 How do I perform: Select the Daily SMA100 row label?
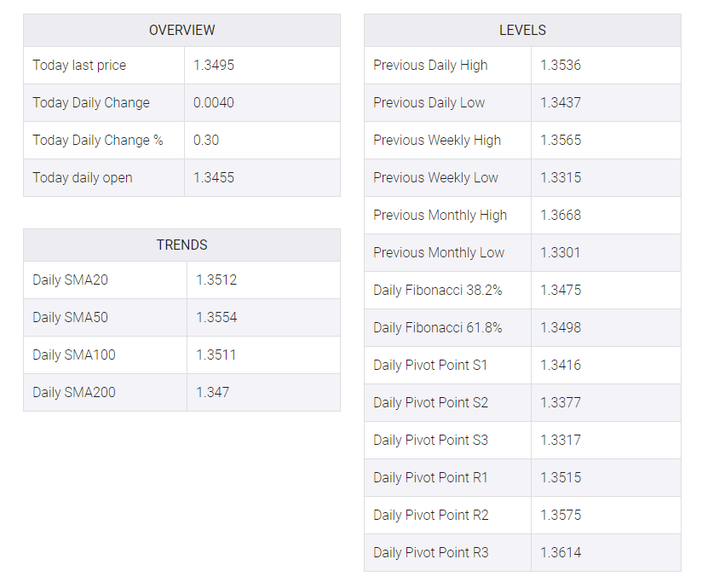pyautogui.click(x=74, y=355)
